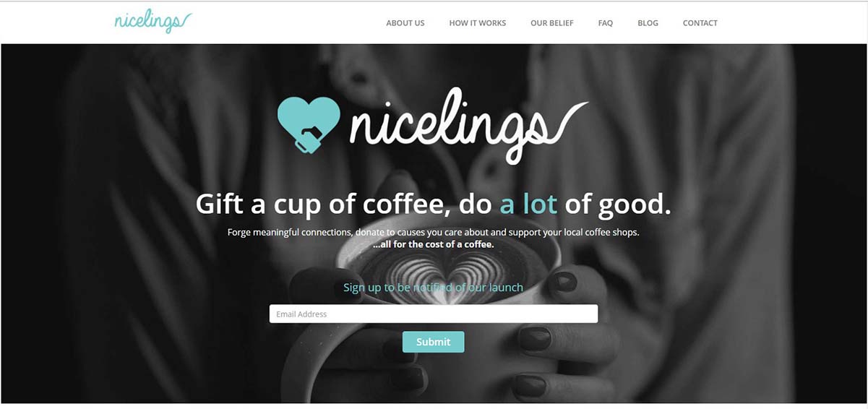Visit the FAQ page
The height and width of the screenshot is (409, 868).
point(606,23)
